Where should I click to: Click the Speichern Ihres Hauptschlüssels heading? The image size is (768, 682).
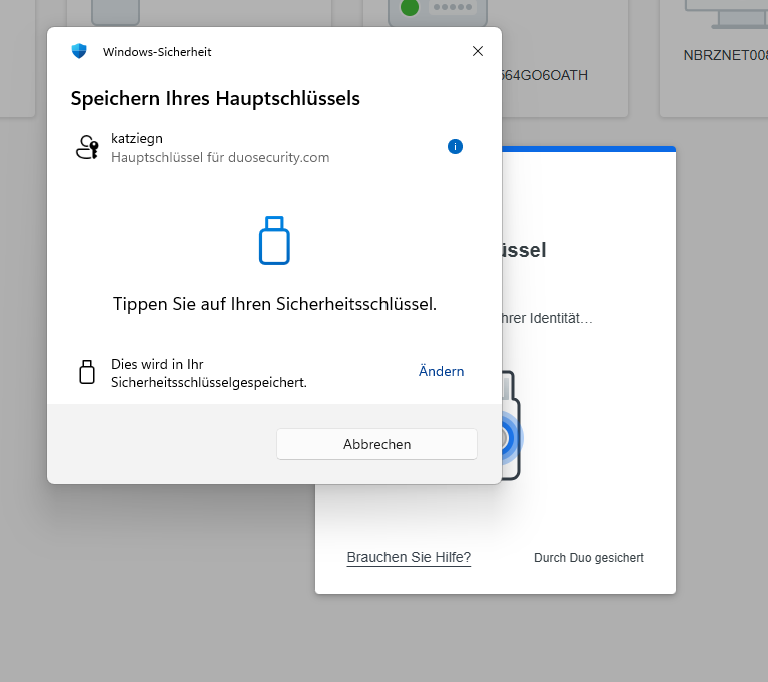(215, 98)
